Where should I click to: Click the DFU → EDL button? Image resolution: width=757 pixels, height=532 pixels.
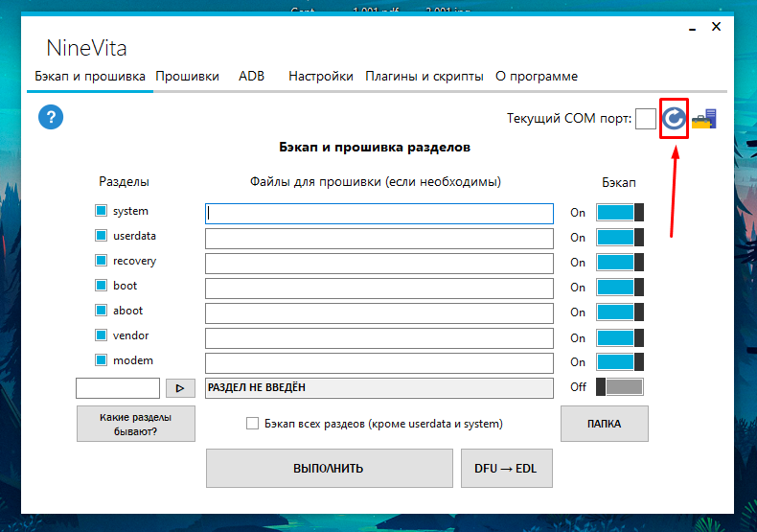(507, 469)
